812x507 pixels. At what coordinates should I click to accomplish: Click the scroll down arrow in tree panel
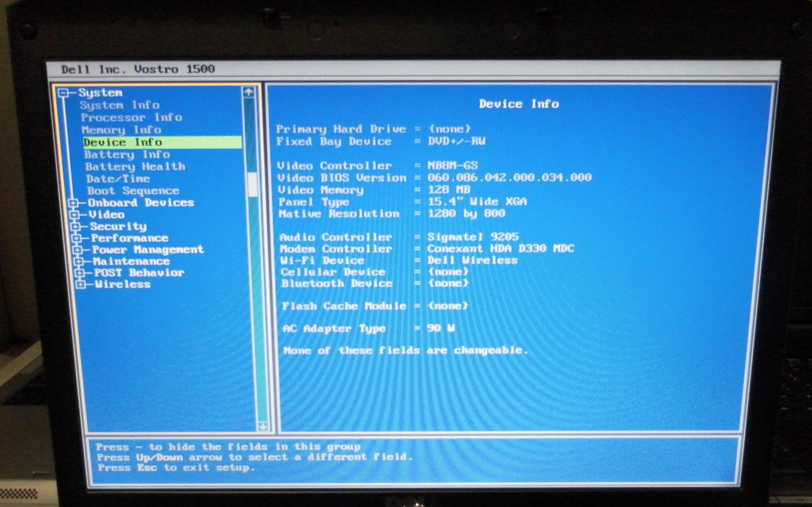click(263, 426)
